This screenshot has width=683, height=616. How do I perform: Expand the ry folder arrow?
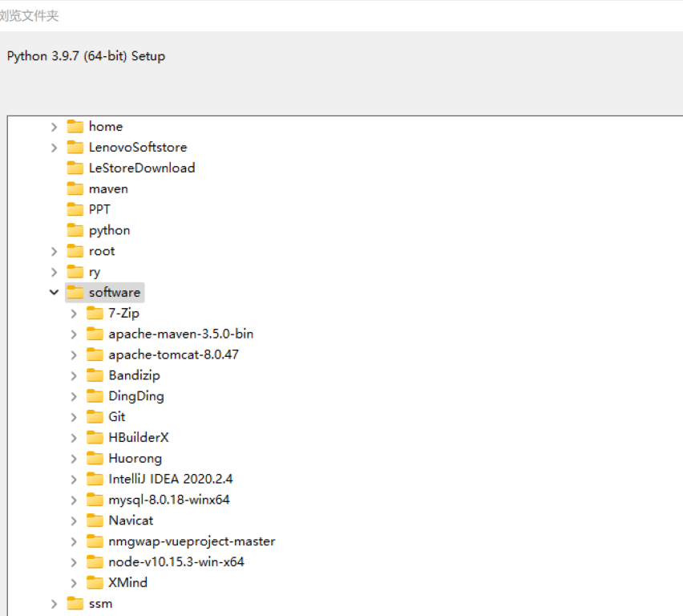click(x=54, y=272)
